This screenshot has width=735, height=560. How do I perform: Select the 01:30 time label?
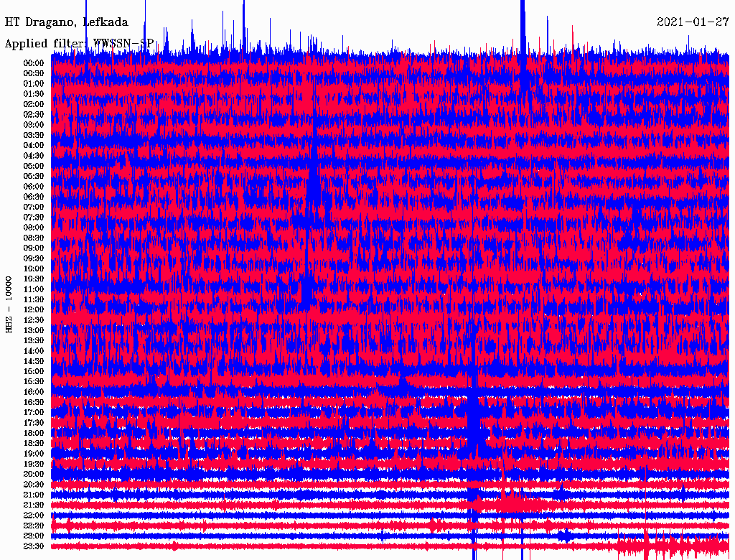pos(34,94)
